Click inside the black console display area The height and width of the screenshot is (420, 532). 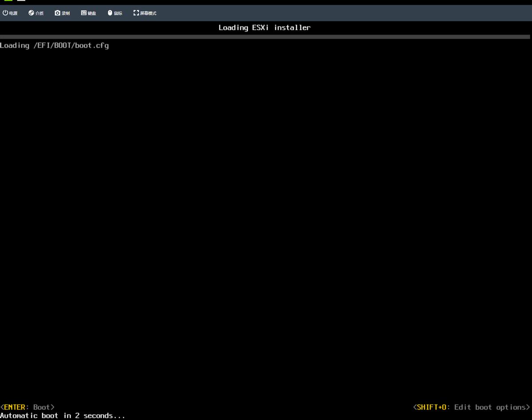pos(266,222)
